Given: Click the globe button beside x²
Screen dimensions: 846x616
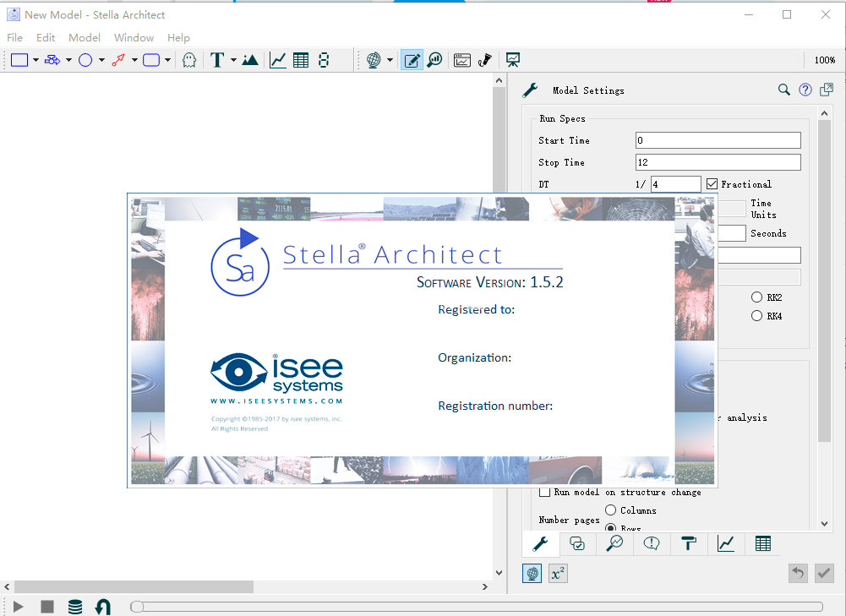Looking at the screenshot, I should [x=532, y=574].
